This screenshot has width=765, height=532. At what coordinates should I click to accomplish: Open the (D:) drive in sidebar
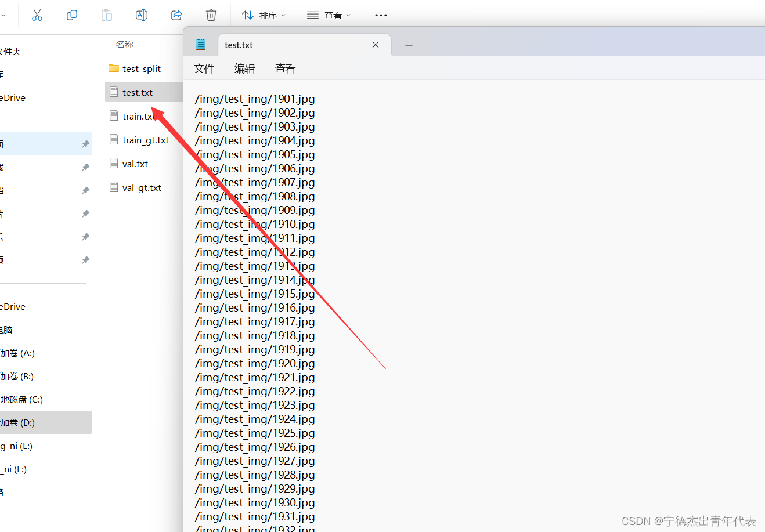click(46, 422)
